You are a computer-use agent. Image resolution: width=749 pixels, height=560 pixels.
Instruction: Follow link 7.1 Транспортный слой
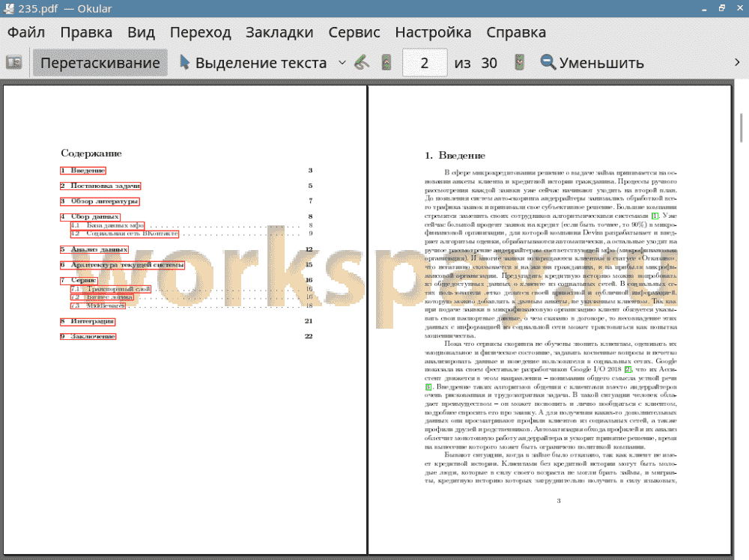[111, 289]
